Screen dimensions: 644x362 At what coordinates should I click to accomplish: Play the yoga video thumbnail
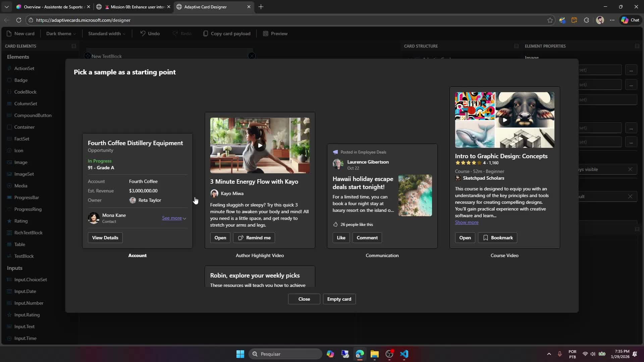(260, 145)
